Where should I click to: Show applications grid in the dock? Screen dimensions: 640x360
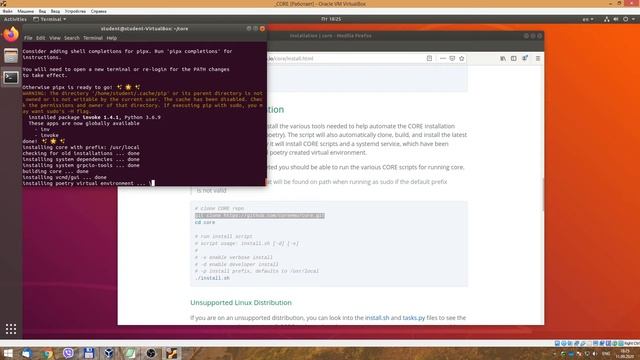[11, 329]
